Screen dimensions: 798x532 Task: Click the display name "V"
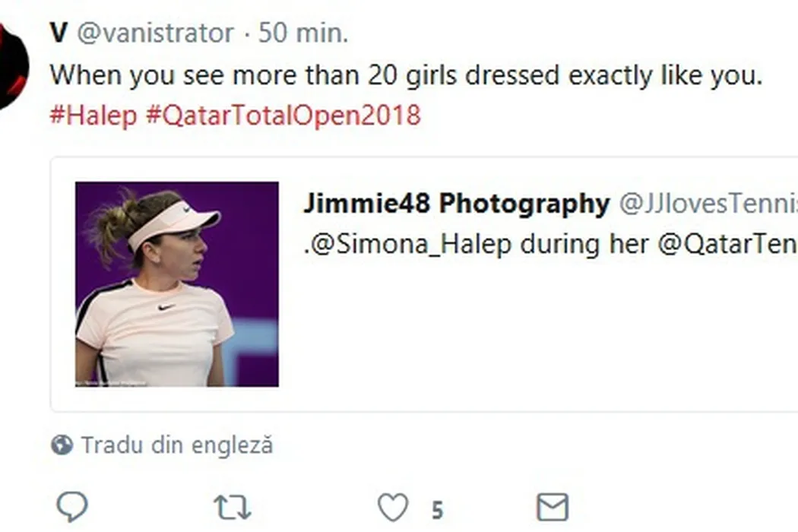coord(59,33)
